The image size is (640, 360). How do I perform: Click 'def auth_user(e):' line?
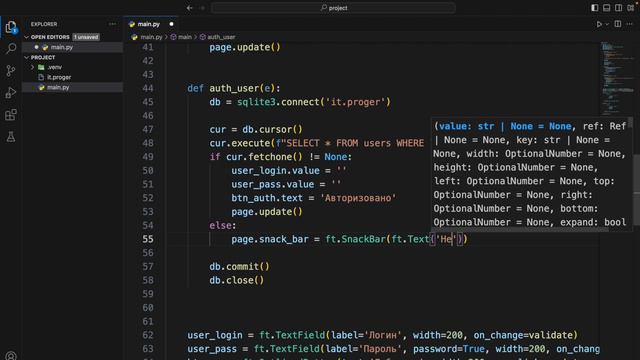(x=234, y=88)
